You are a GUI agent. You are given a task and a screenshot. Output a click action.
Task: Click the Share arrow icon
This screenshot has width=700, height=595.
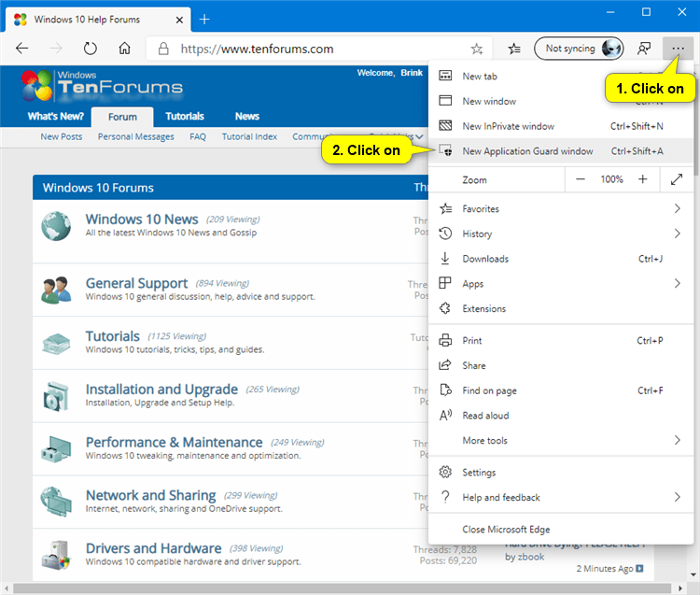(x=445, y=365)
